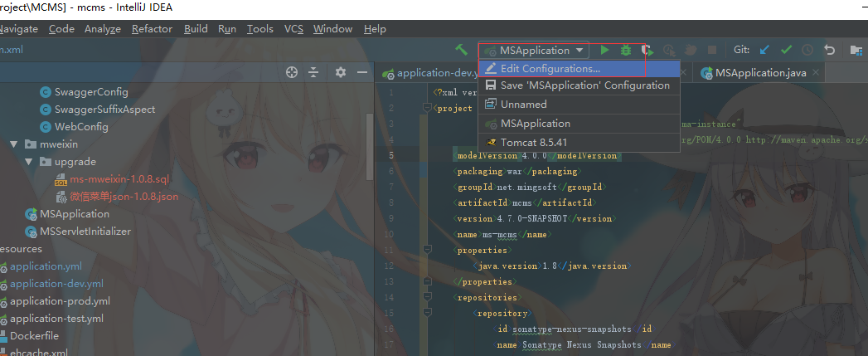Click the rollback undo arrow icon
Screen dimensions: 868x356
point(829,50)
